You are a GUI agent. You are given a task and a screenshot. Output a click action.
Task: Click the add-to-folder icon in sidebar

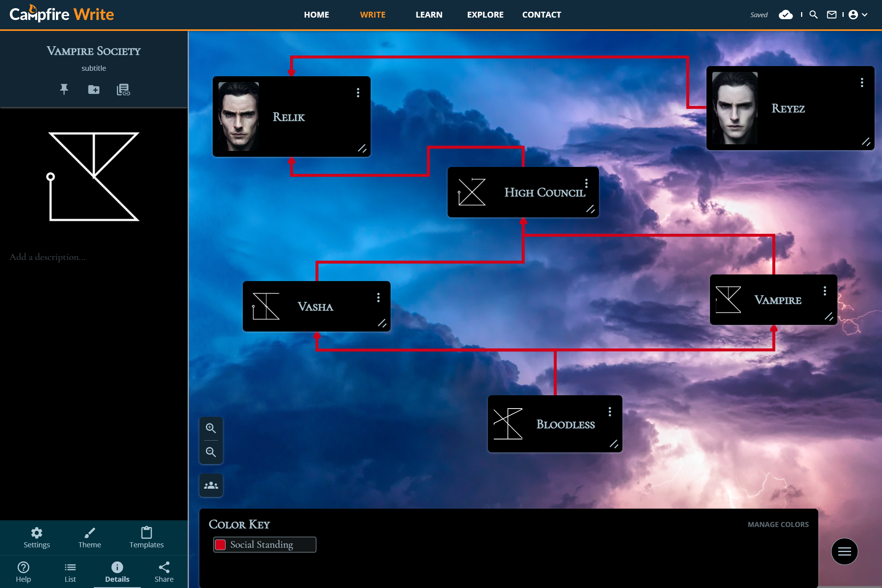coord(94,90)
